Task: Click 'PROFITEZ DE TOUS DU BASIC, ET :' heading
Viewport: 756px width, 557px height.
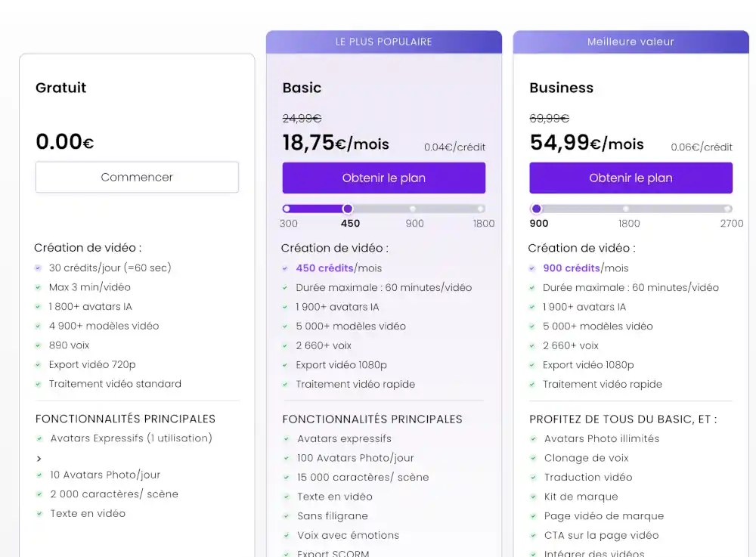Action: click(x=623, y=419)
